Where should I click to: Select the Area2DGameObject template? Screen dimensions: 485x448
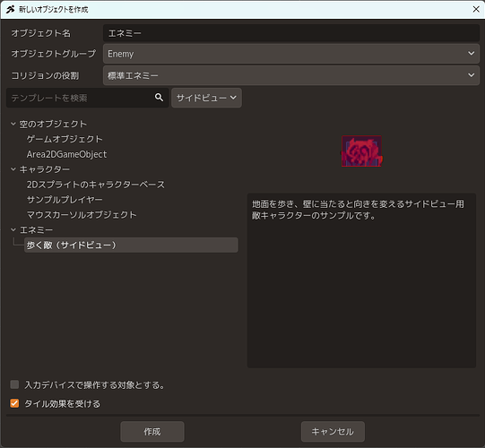point(66,154)
